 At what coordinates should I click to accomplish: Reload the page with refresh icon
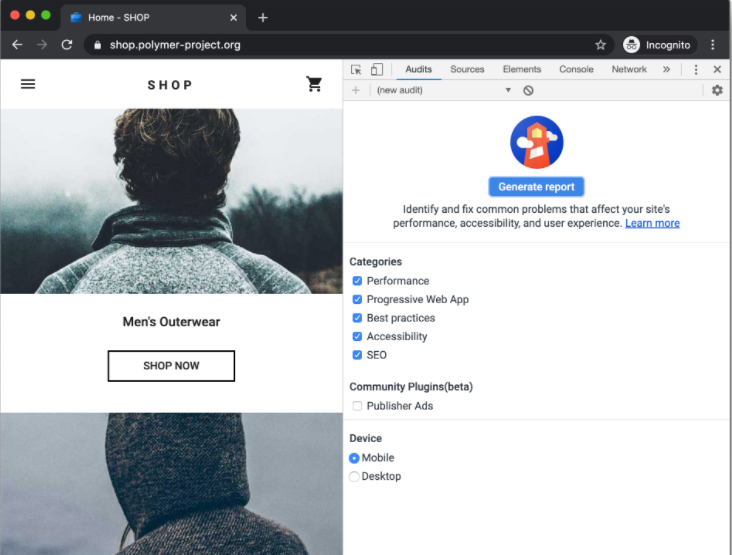[x=67, y=45]
